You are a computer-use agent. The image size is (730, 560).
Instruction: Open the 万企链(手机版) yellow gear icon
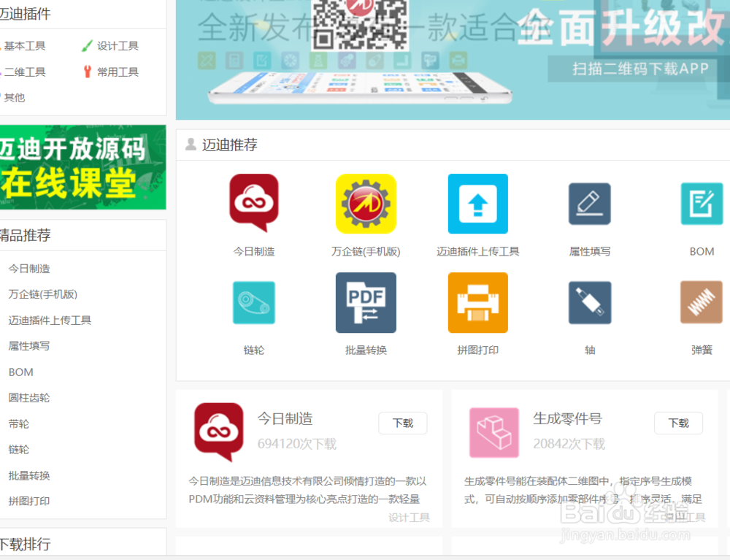pyautogui.click(x=366, y=204)
